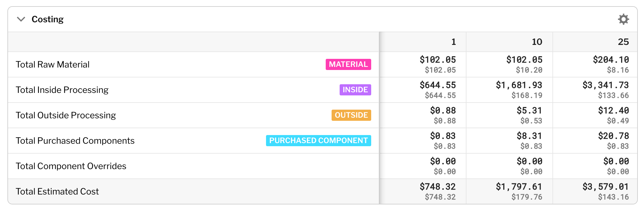Select the quantity 10 column header

[x=537, y=42]
